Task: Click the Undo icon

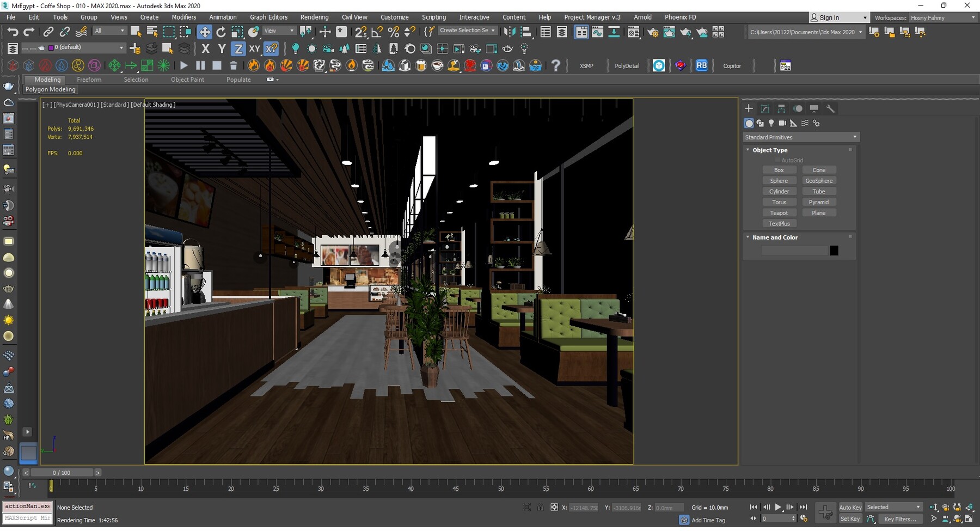Action: (13, 32)
